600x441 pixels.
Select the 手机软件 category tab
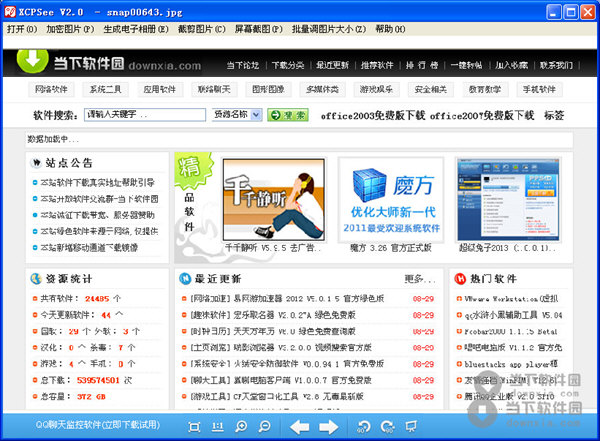click(539, 90)
